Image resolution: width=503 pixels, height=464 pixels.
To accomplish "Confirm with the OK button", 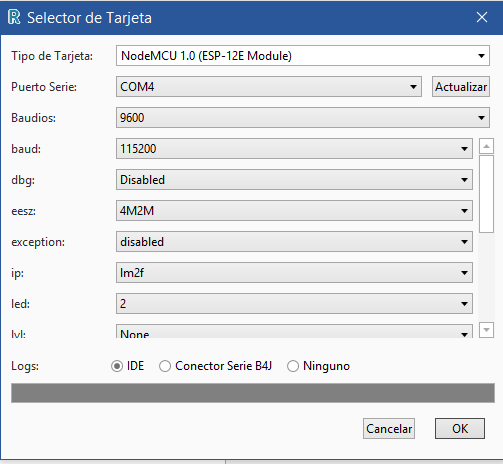I will point(460,429).
